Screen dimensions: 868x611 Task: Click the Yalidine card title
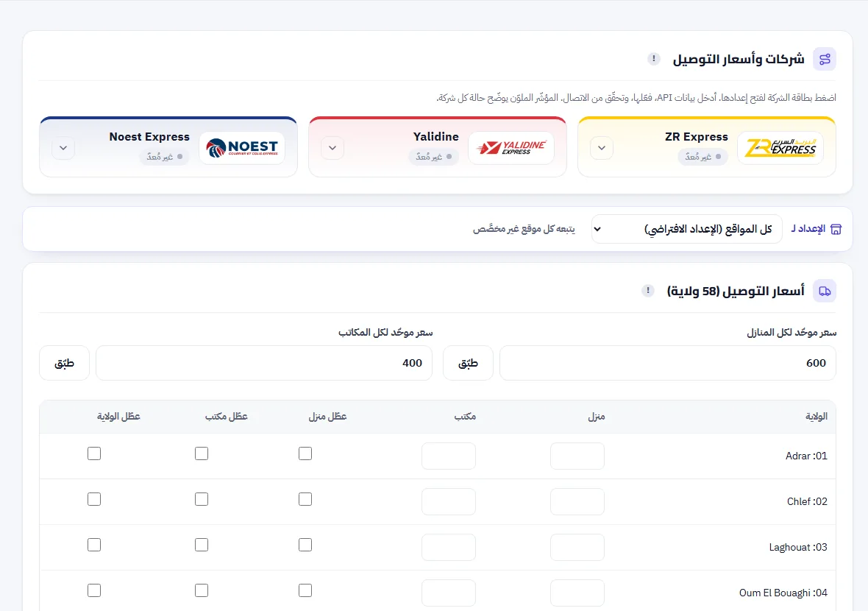[x=435, y=136]
